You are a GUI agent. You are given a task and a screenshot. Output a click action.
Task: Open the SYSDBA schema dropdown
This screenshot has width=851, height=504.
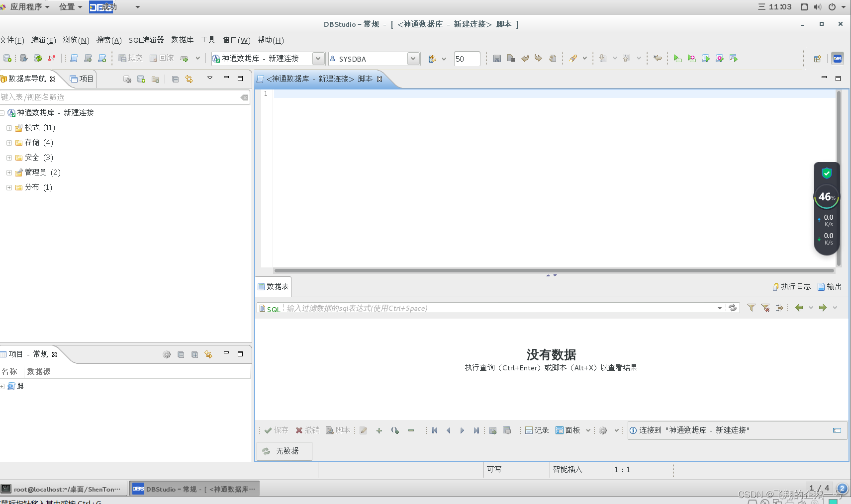point(413,58)
